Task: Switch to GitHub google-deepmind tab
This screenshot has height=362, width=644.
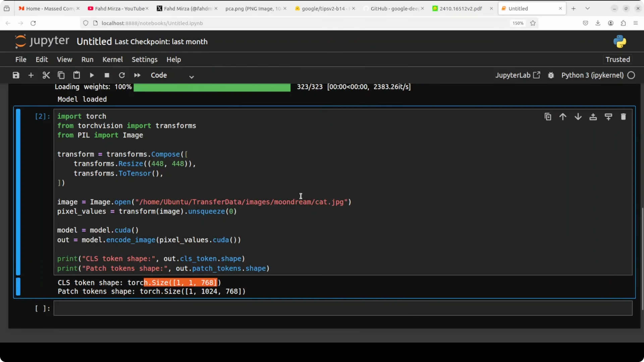Action: coord(394,8)
